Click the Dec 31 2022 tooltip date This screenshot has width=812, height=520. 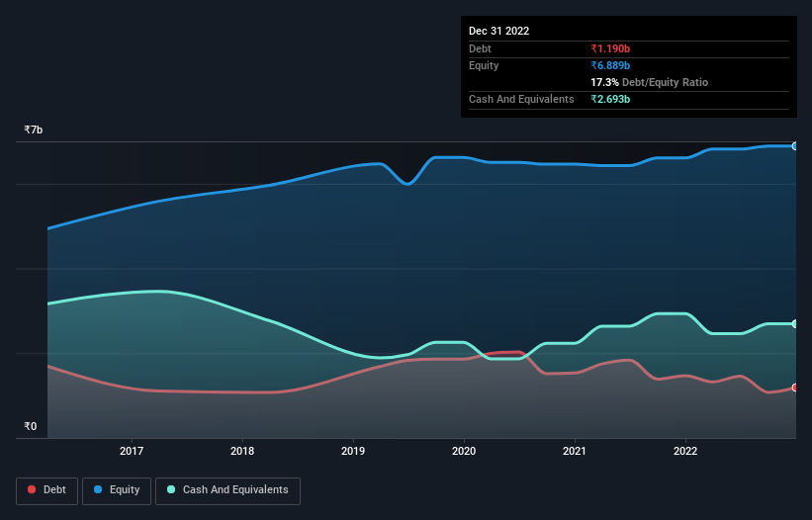pyautogui.click(x=499, y=31)
